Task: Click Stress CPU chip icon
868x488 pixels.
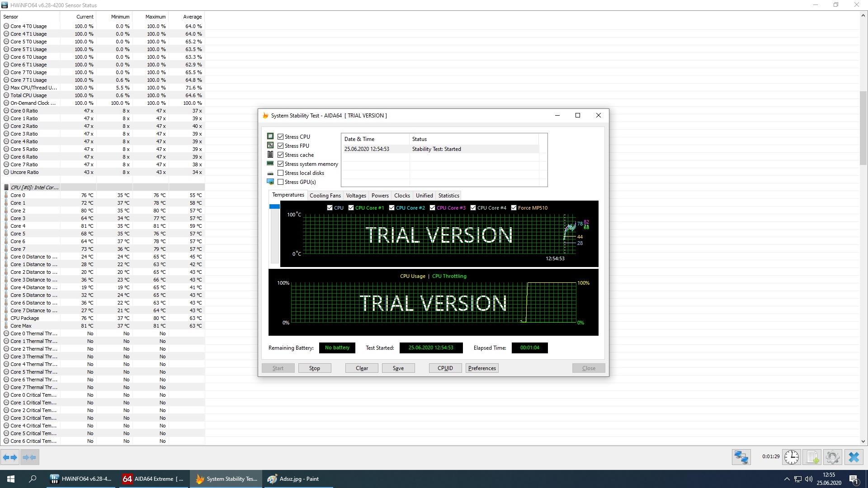Action: (270, 136)
